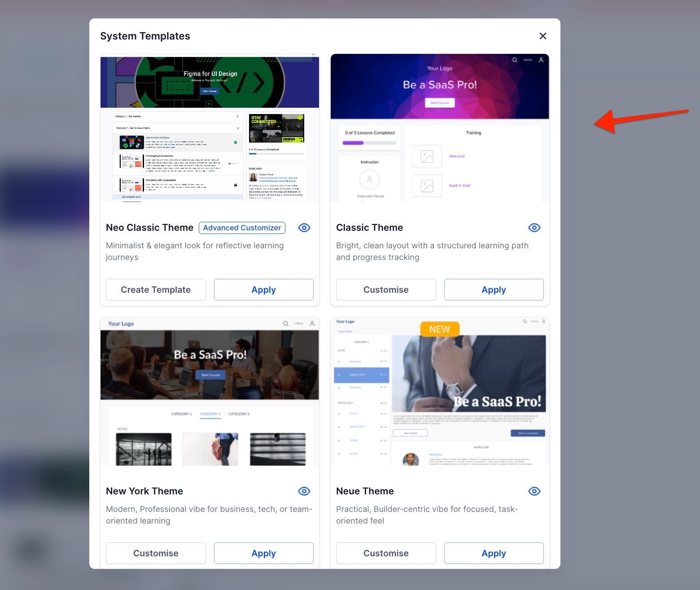
Task: Open the Neo Classic Theme preview thumbnail
Action: coord(210,128)
